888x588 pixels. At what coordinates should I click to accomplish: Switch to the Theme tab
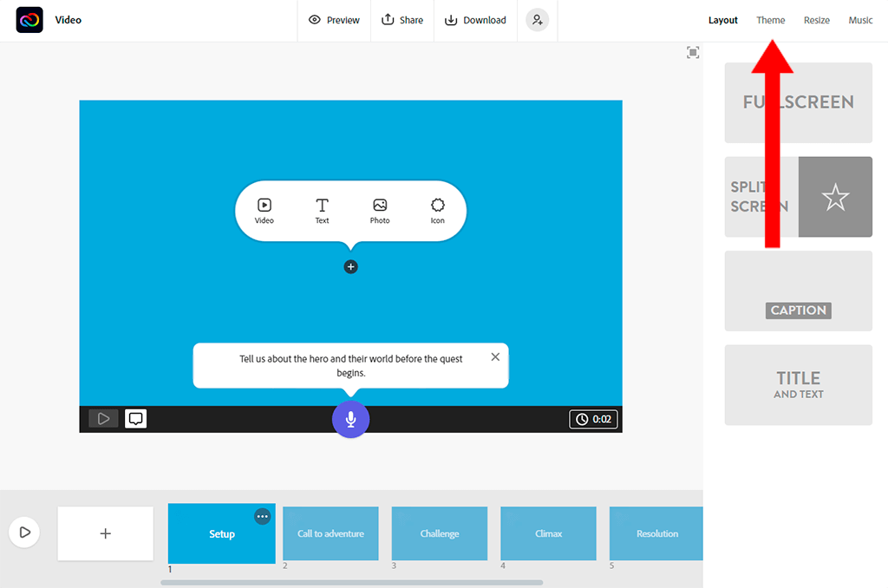click(770, 21)
